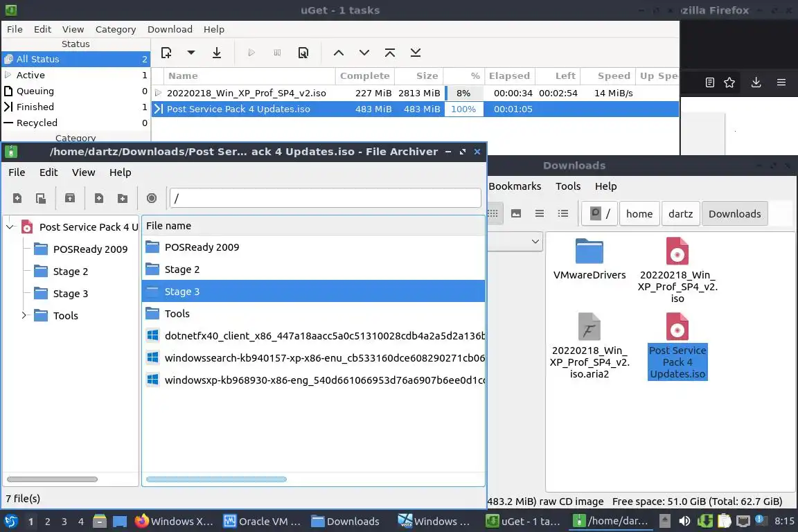Open the uGet new-download dropdown arrow
The height and width of the screenshot is (532, 798).
pos(191,53)
